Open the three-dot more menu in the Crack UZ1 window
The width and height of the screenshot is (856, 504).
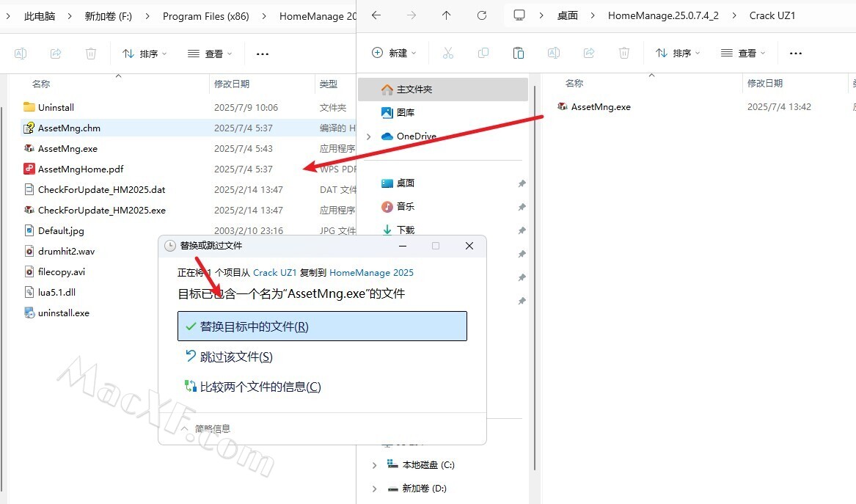tap(796, 54)
